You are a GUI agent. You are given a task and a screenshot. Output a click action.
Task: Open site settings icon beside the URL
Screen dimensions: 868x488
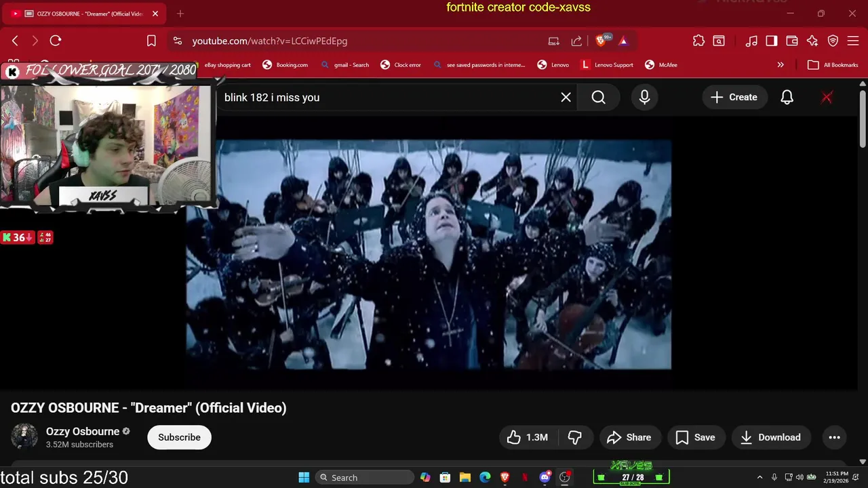(178, 41)
